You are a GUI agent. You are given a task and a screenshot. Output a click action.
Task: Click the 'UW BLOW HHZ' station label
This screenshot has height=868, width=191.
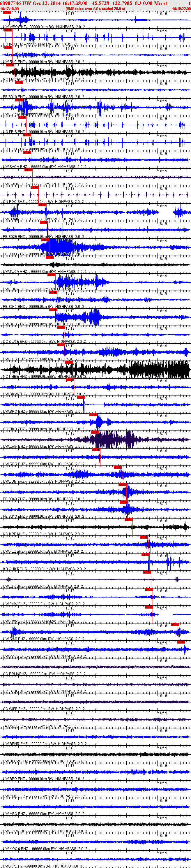[16, 762]
